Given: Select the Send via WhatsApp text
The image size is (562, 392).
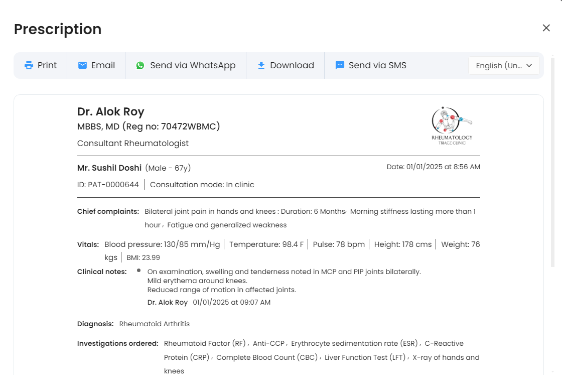Looking at the screenshot, I should coord(193,65).
